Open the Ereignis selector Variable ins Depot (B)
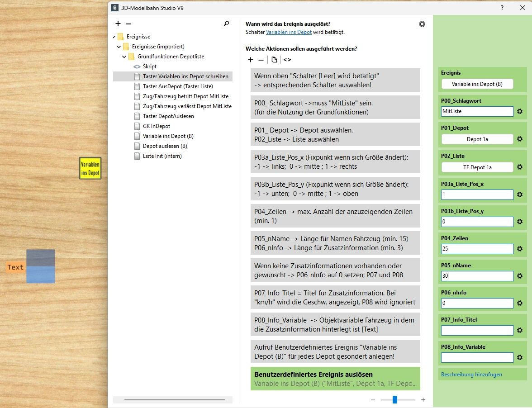 pos(477,84)
